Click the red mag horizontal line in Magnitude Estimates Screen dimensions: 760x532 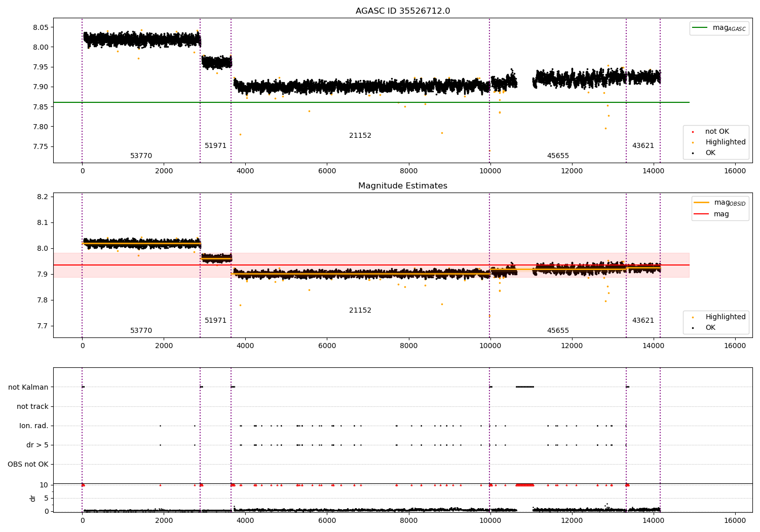[x=371, y=265]
